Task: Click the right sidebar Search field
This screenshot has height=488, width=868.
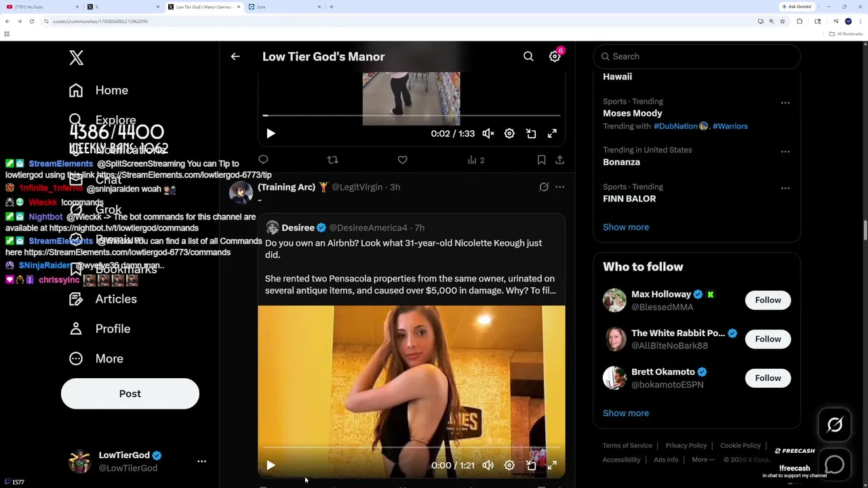Action: point(696,57)
